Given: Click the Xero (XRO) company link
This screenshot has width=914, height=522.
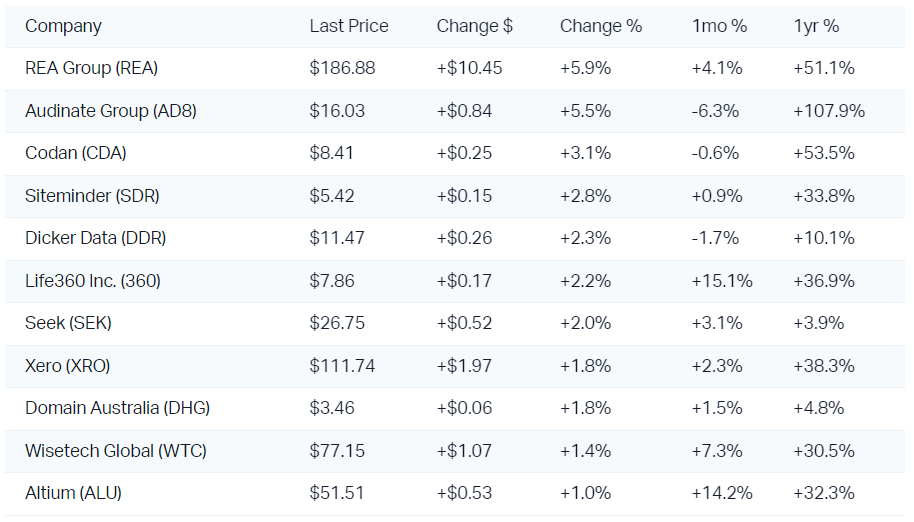Looking at the screenshot, I should coord(67,366).
